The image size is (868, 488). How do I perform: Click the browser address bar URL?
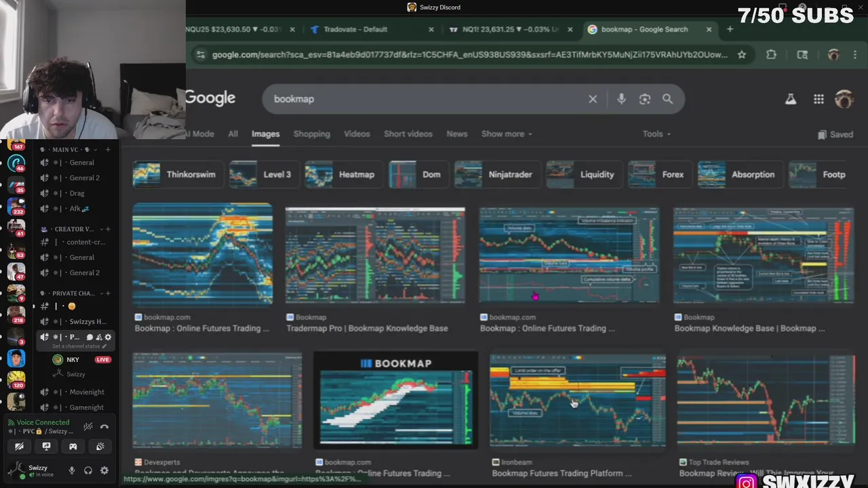click(x=469, y=55)
